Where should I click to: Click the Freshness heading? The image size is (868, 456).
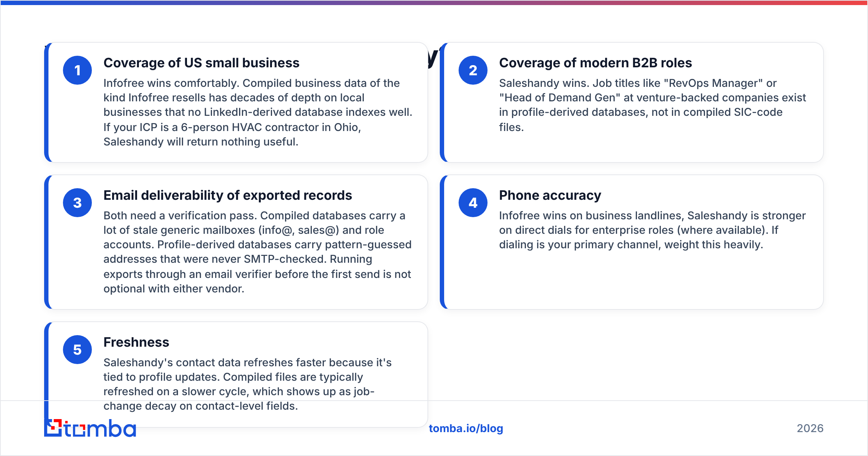point(136,342)
